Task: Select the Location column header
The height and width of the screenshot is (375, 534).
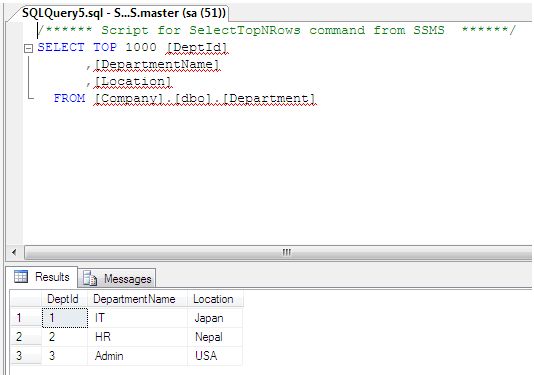Action: click(x=215, y=299)
